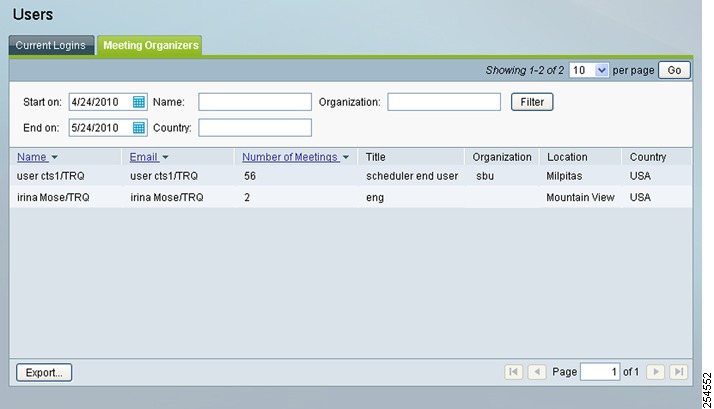The image size is (714, 409).
Task: Click email cell of user cts1/TRQ row
Action: click(164, 176)
